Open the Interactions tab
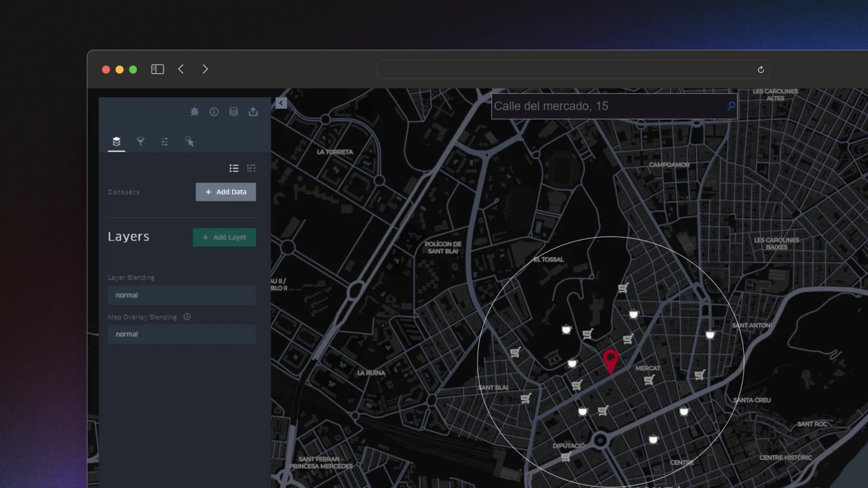 [189, 141]
